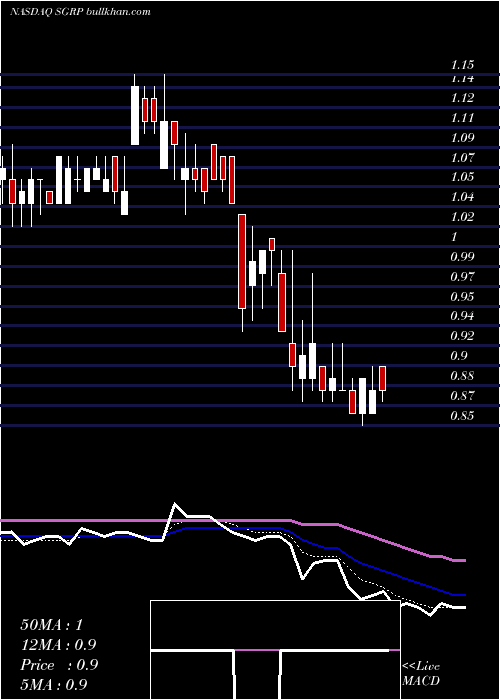Click the 0.88 price axis label

(x=462, y=376)
